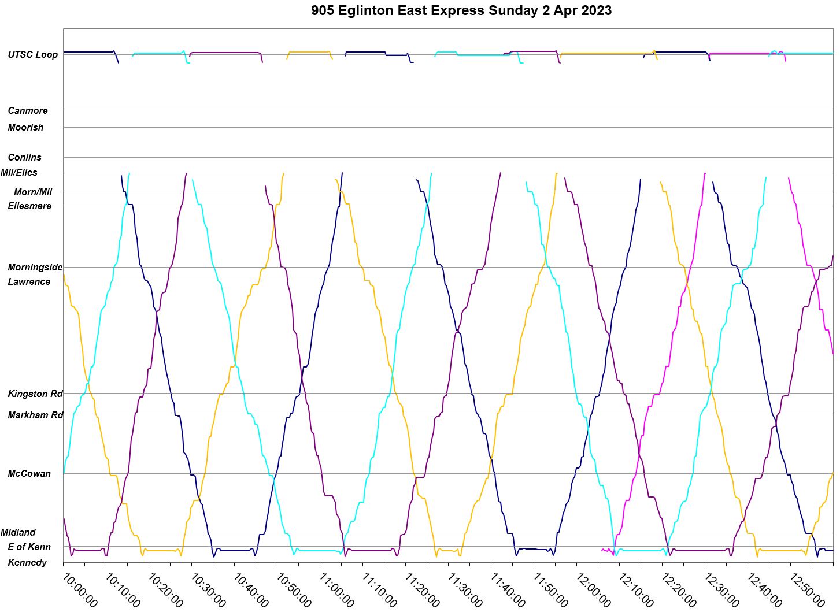840x616 pixels.
Task: Select the Markham Rd label
Action: click(x=35, y=415)
